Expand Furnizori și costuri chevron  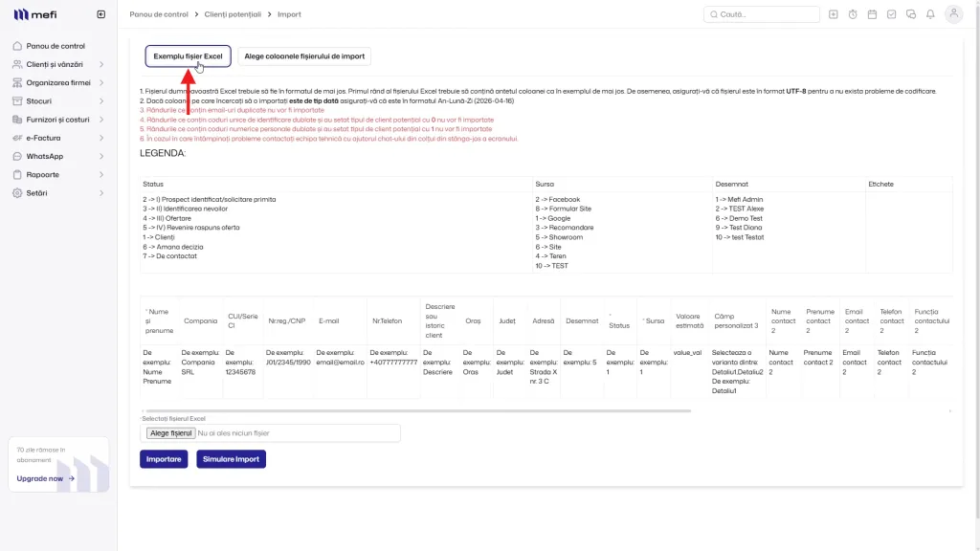point(101,120)
